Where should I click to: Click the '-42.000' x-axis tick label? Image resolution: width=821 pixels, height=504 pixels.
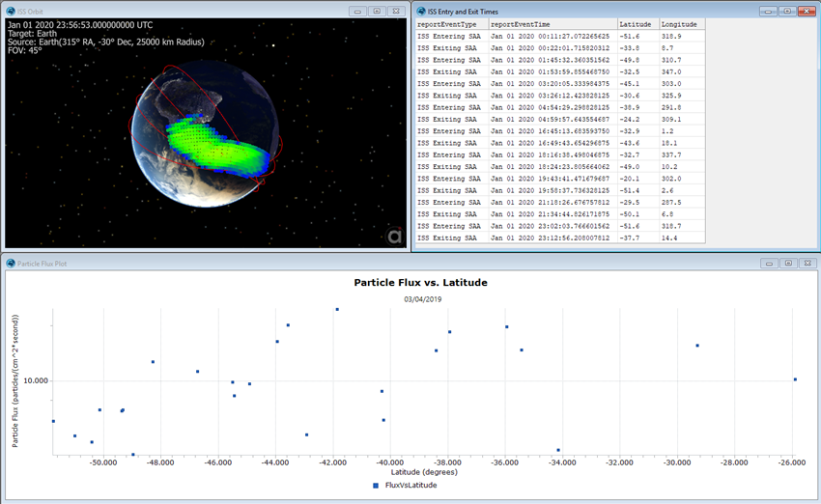[333, 462]
